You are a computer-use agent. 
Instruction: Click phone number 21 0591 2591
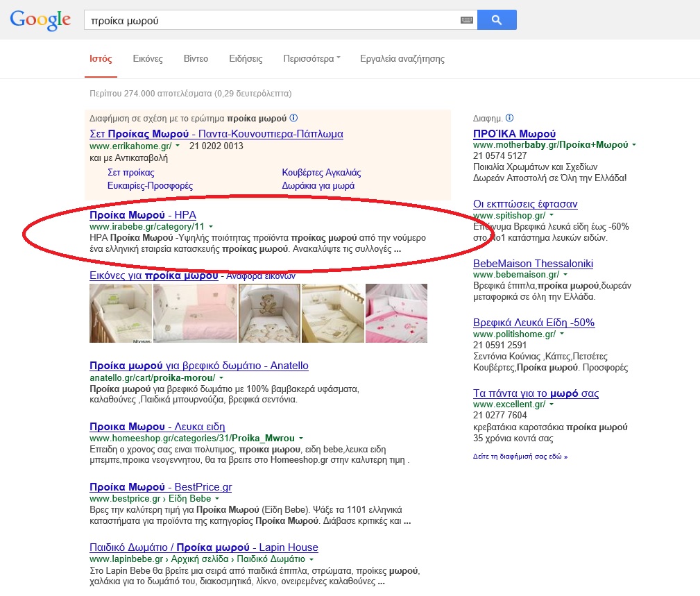click(x=500, y=345)
